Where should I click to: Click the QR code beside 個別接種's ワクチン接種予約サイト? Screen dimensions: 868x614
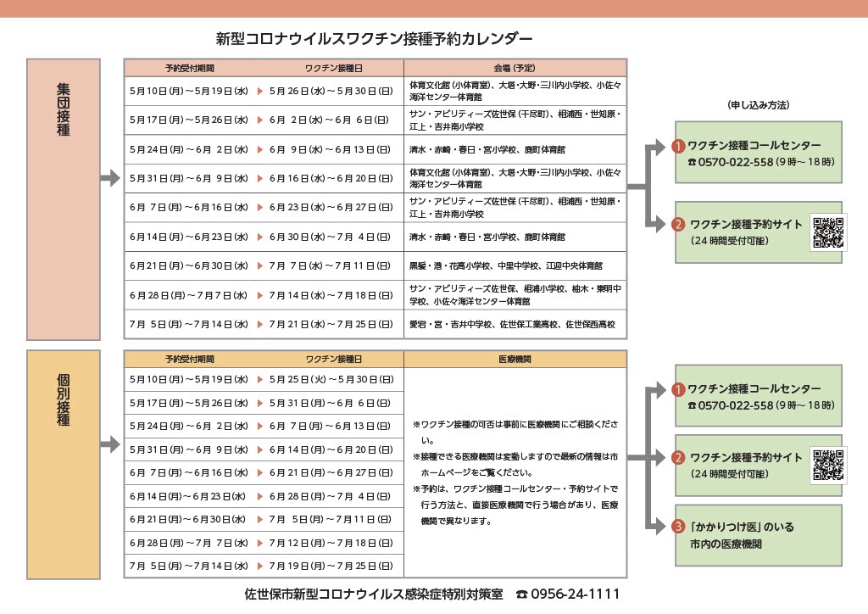pyautogui.click(x=828, y=465)
